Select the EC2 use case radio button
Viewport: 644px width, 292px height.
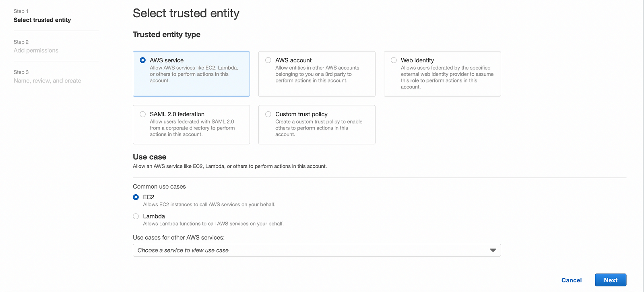[136, 197]
